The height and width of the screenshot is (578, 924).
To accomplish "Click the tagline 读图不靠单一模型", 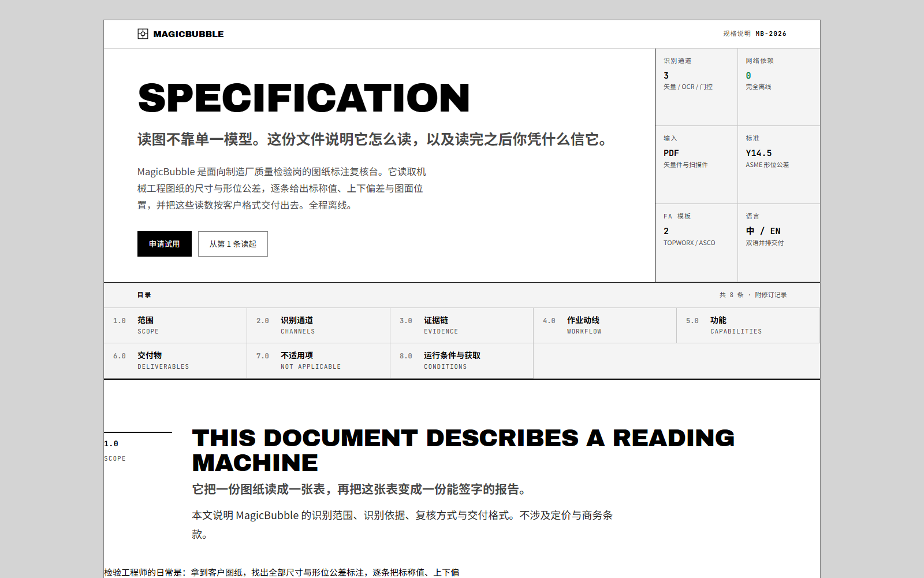I will tap(372, 139).
